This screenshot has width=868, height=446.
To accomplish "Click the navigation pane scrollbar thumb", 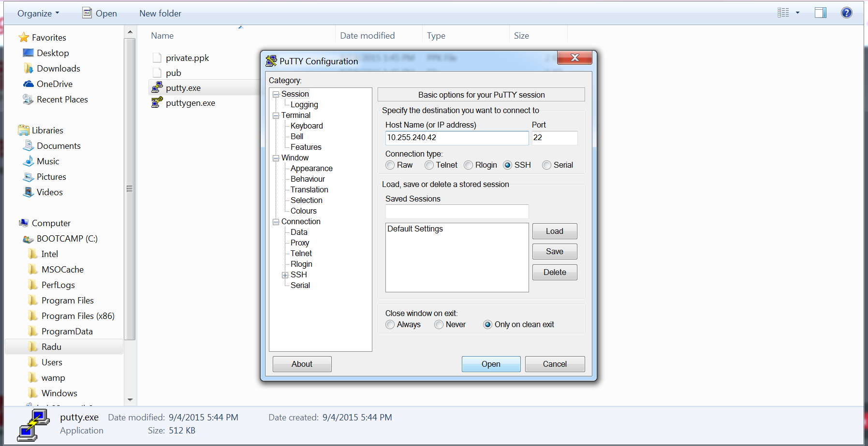I will [130, 188].
